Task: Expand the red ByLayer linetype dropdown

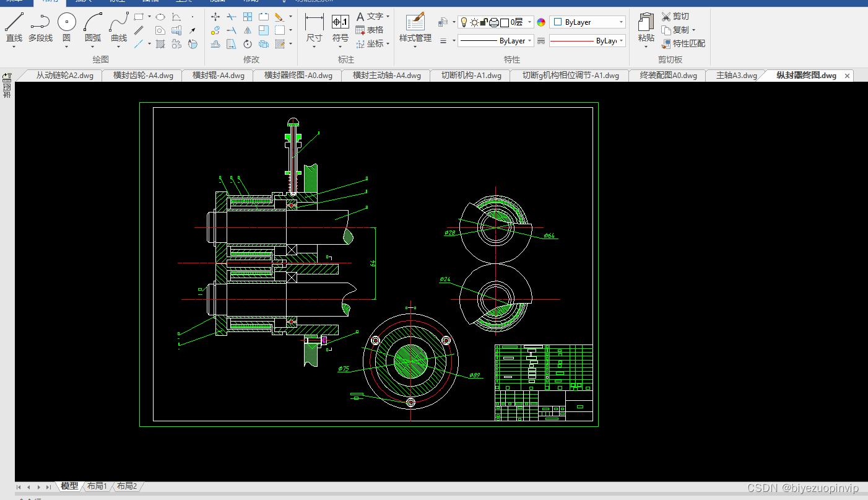Action: tap(587, 41)
